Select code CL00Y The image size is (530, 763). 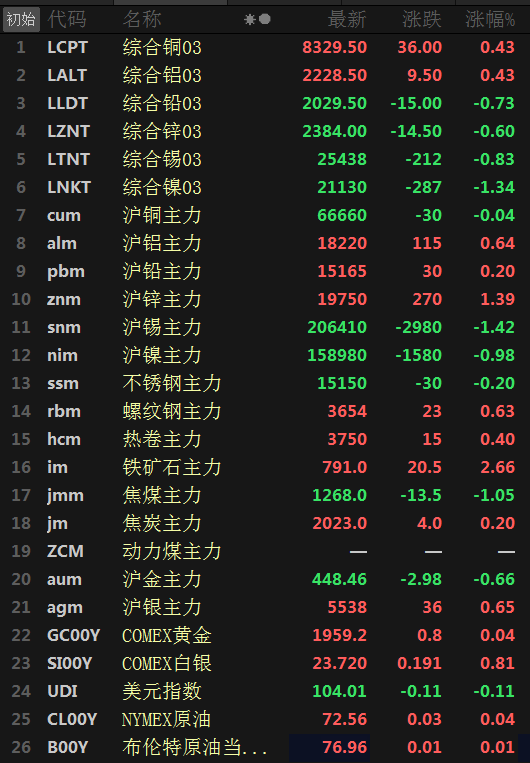pyautogui.click(x=72, y=719)
